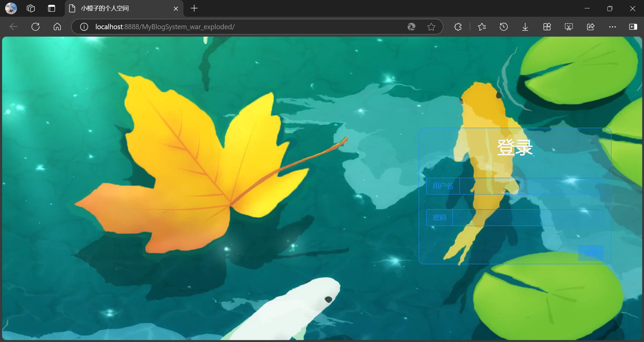This screenshot has height=342, width=644.
Task: Open a new tab with plus button
Action: click(194, 8)
